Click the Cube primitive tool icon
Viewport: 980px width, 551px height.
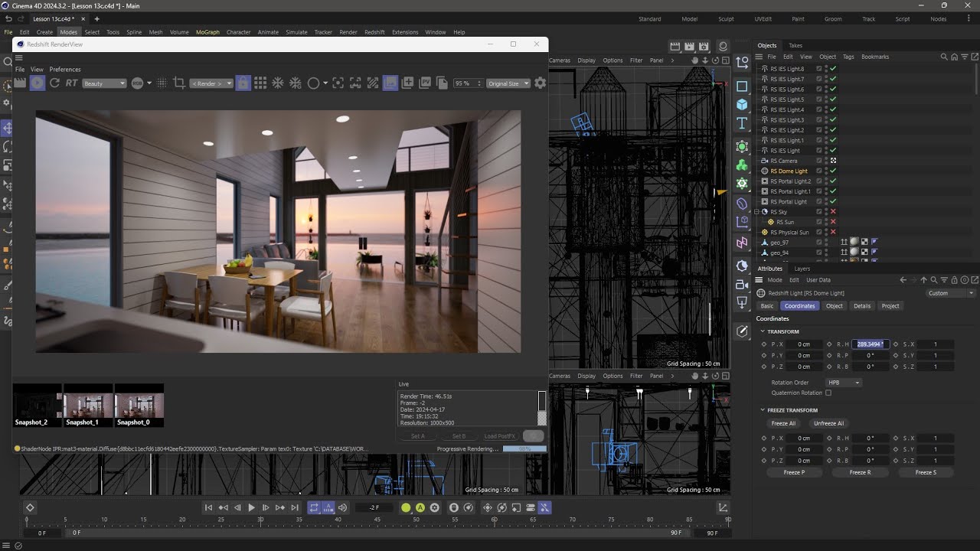[742, 105]
